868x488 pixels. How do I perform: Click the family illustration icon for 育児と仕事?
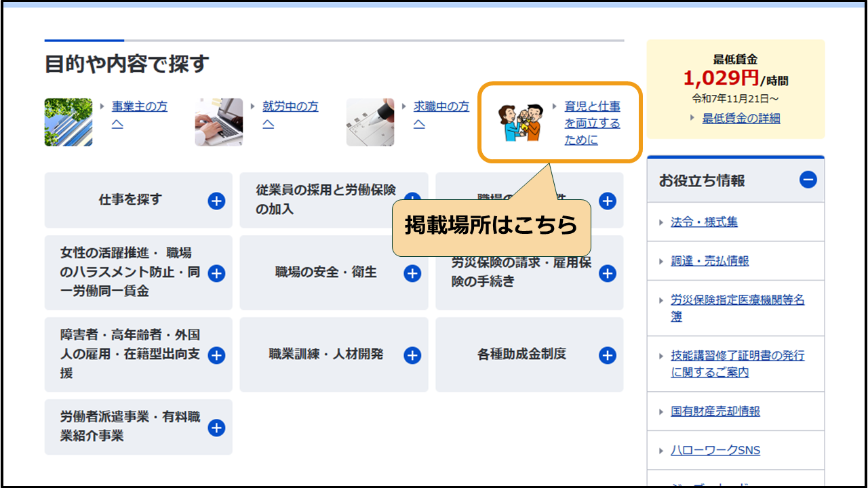click(x=519, y=123)
